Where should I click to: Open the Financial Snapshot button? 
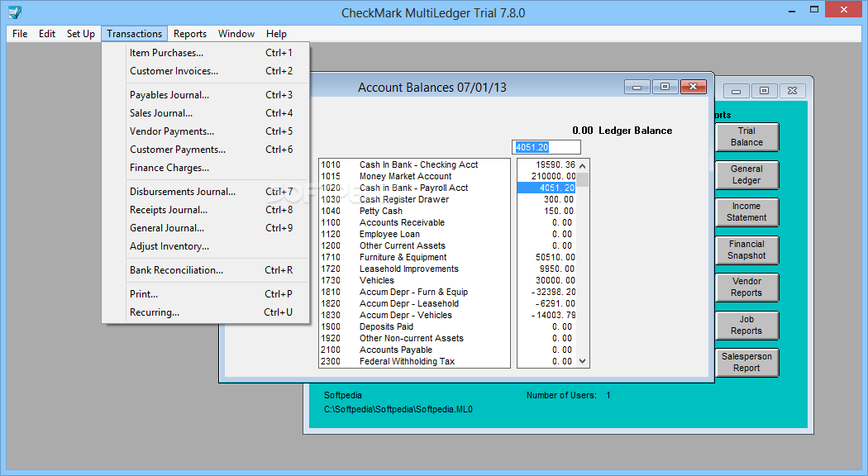pyautogui.click(x=746, y=250)
